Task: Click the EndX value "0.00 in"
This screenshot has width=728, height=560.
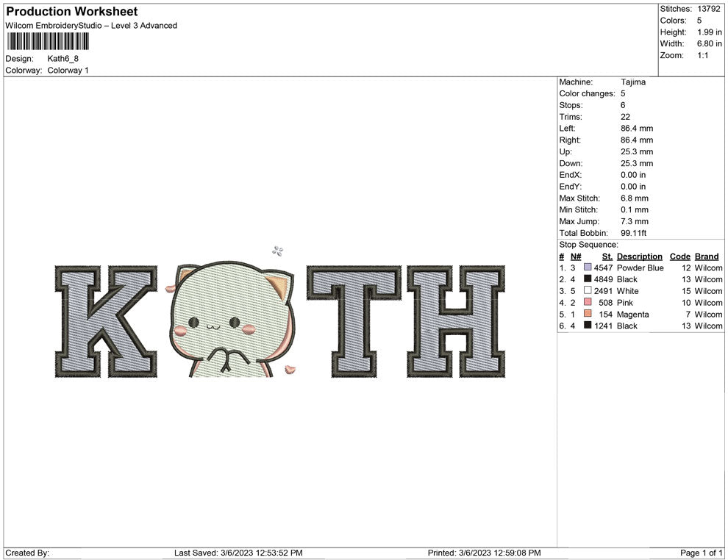Action: point(633,174)
